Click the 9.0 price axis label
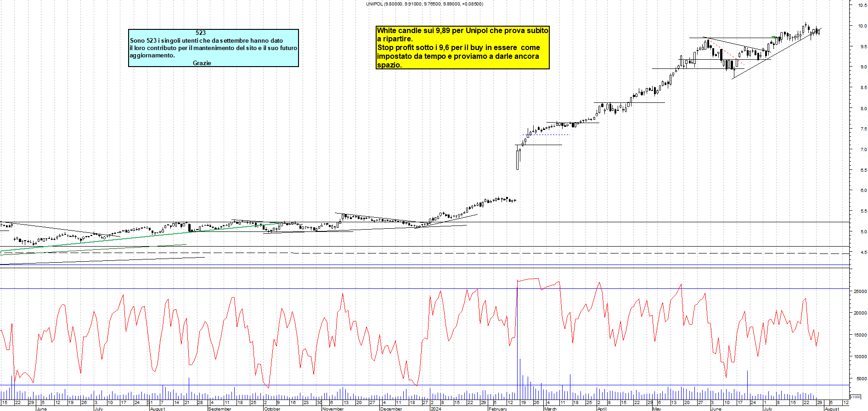This screenshot has width=868, height=411. pos(863,67)
